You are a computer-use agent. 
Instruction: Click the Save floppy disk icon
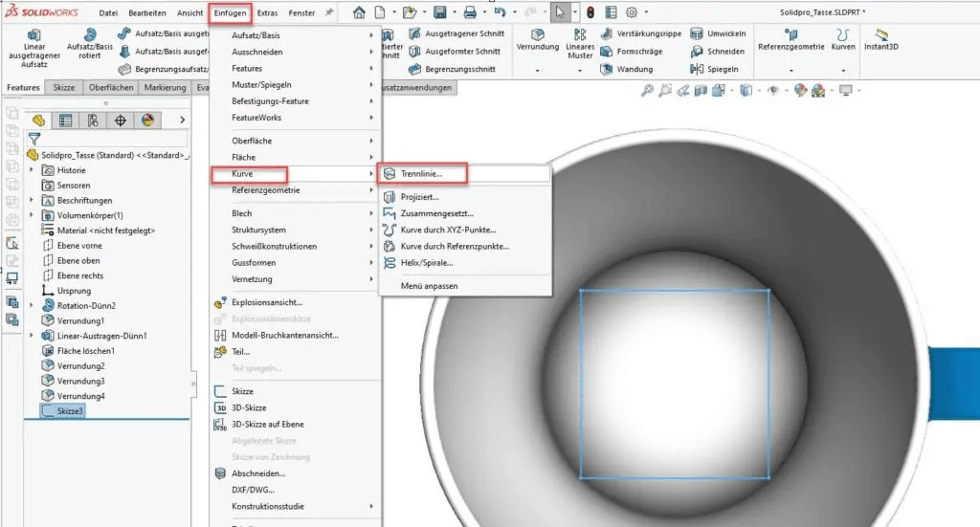tap(439, 12)
